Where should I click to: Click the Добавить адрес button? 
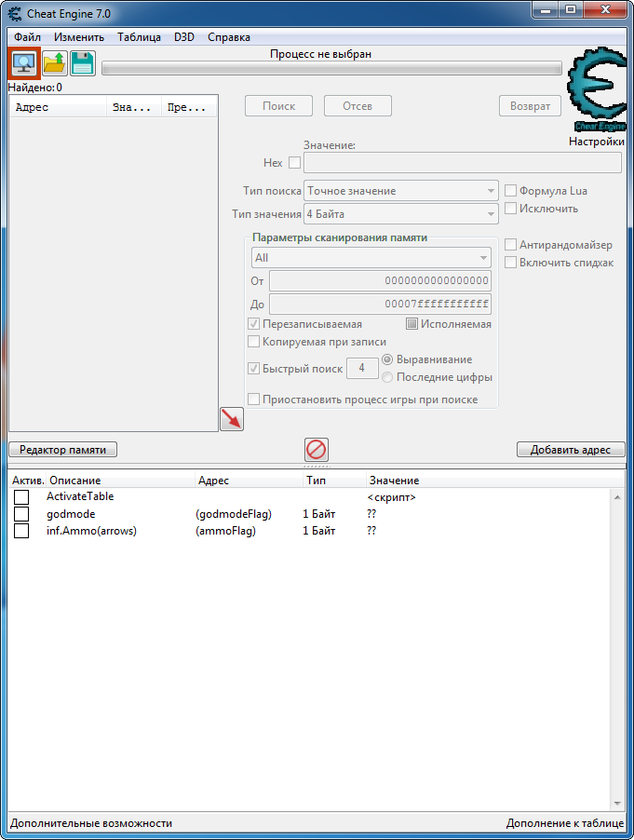coord(571,450)
